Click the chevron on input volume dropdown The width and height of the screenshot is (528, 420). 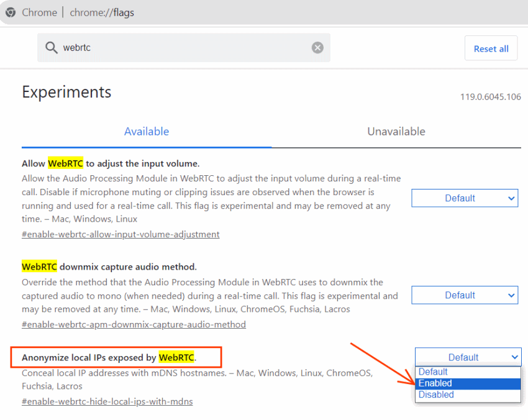point(511,198)
